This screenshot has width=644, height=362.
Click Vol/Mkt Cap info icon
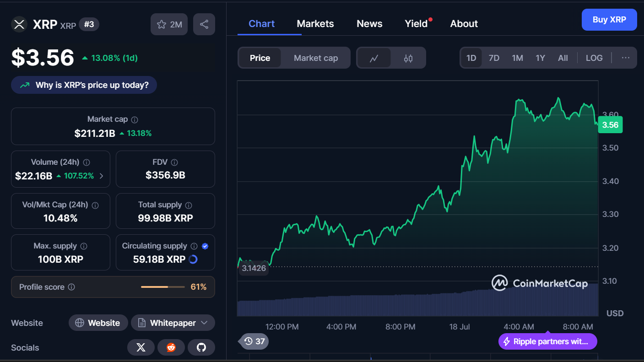pos(96,205)
